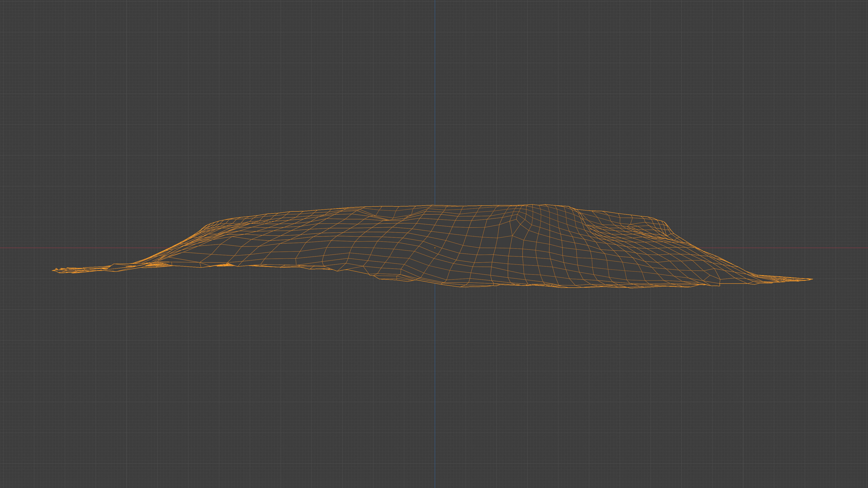Click the red horizontal axis line right of the mesh
Screen dimensions: 868x488
coord(826,248)
